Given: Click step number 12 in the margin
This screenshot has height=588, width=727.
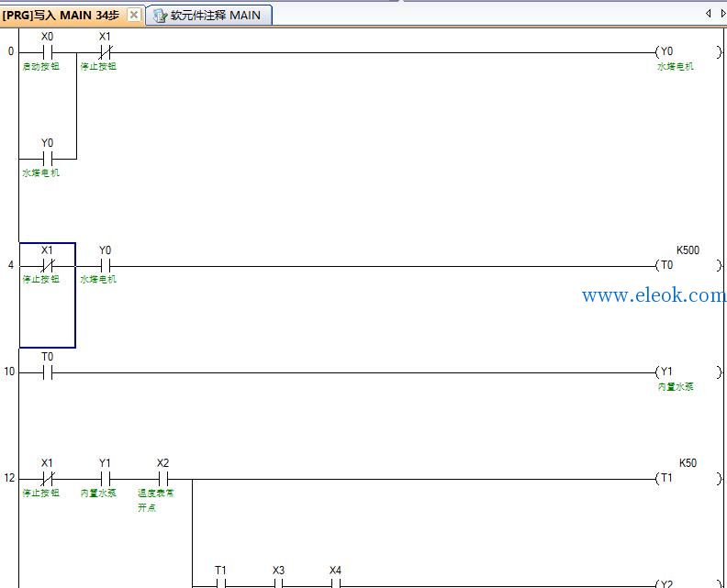Looking at the screenshot, I should point(9,478).
